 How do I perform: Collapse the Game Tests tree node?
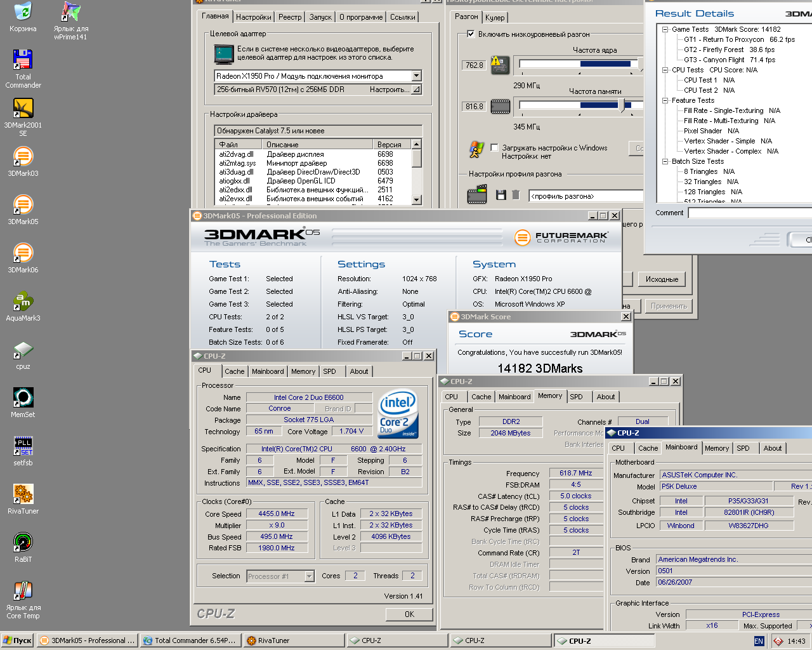tap(665, 29)
